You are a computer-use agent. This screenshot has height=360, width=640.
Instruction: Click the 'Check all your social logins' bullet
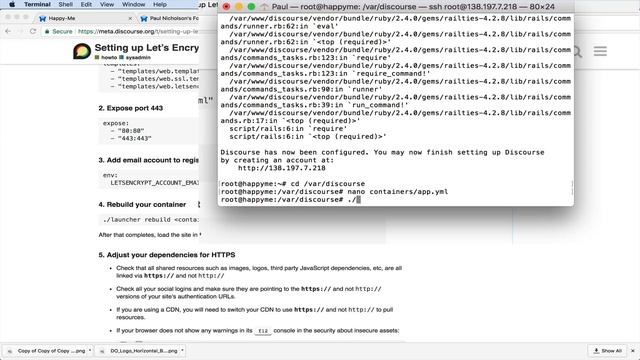pos(249,292)
